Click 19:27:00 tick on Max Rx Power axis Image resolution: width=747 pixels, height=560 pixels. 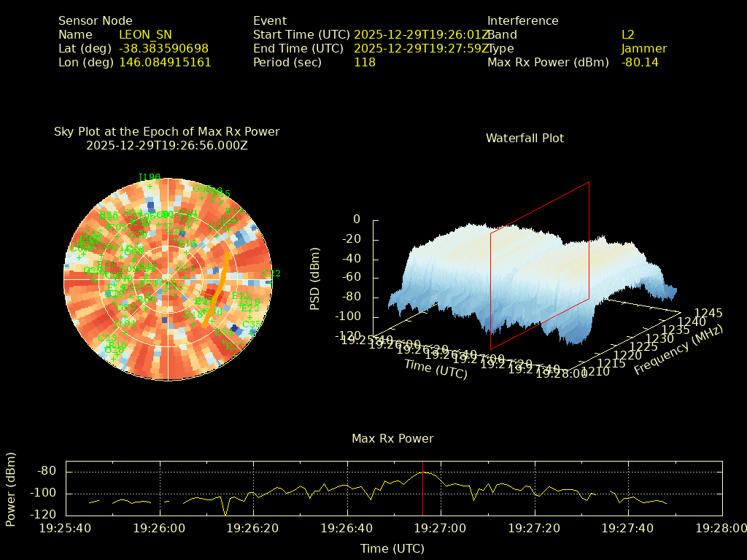tap(443, 527)
